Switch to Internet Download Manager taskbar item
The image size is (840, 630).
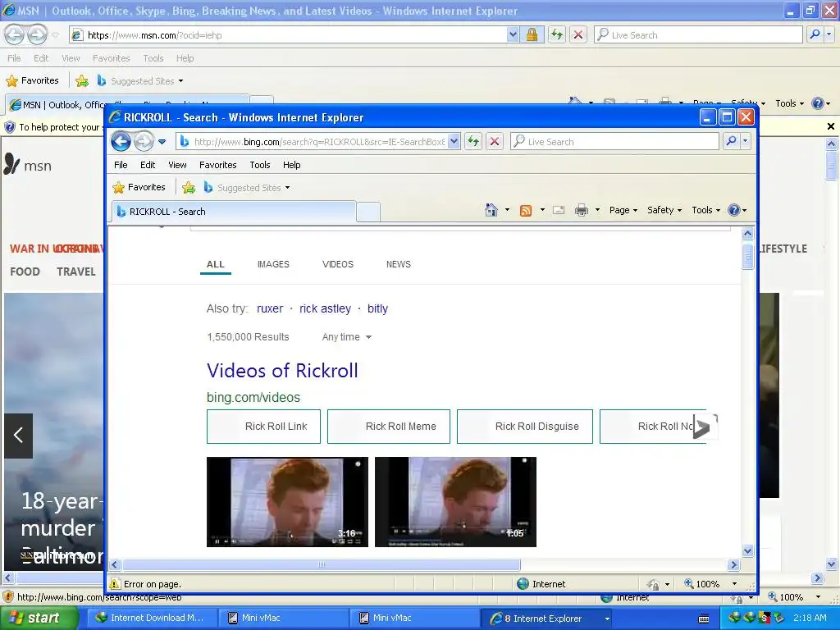tap(150, 619)
